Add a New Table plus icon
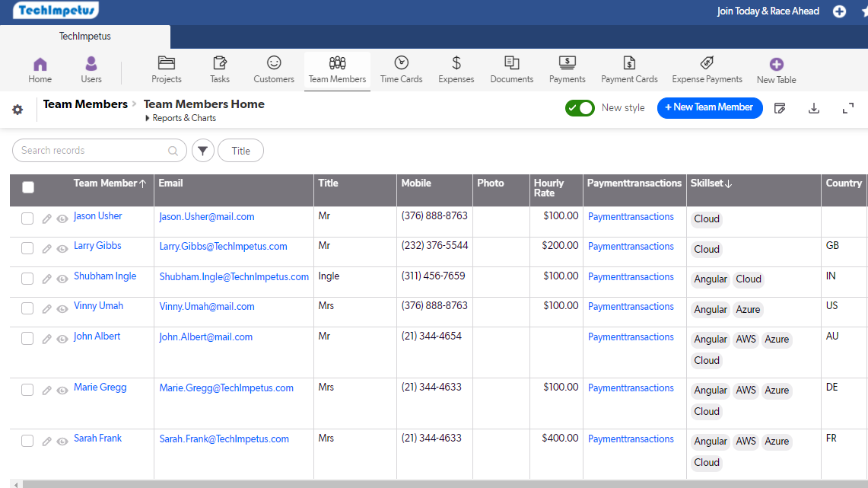 click(777, 64)
